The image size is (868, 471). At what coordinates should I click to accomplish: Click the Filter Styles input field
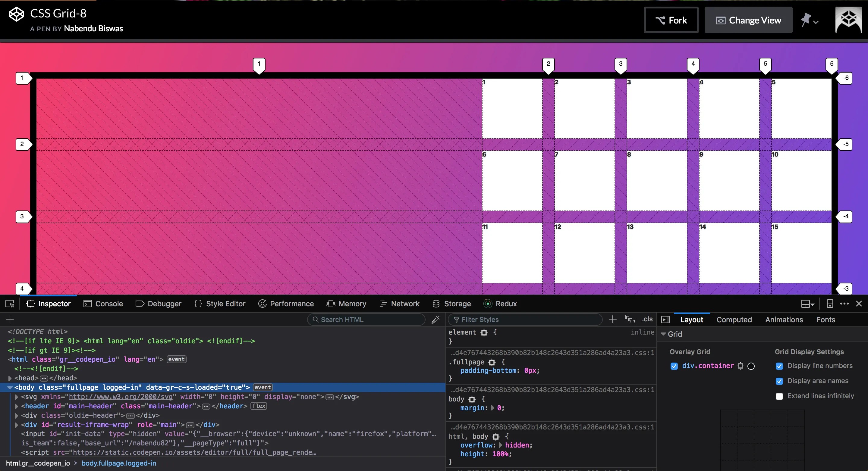click(x=526, y=319)
